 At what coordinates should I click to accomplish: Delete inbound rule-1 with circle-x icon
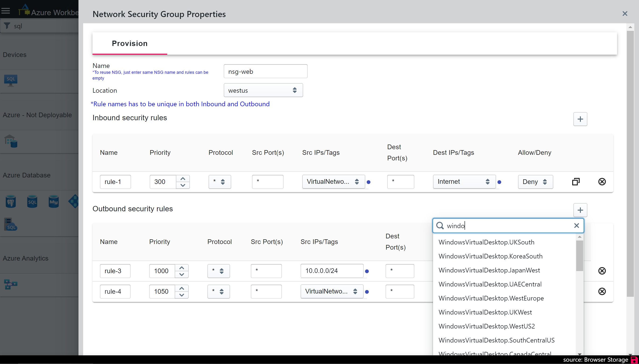[x=602, y=182]
